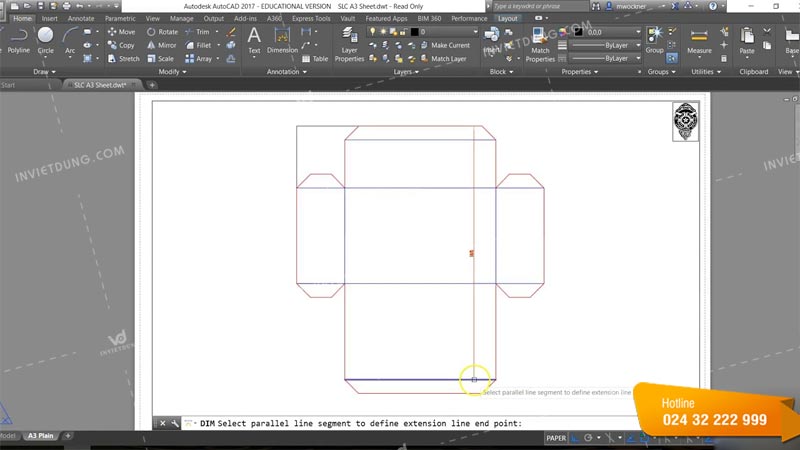Select the Mirror tool
The image size is (800, 450).
tap(162, 45)
